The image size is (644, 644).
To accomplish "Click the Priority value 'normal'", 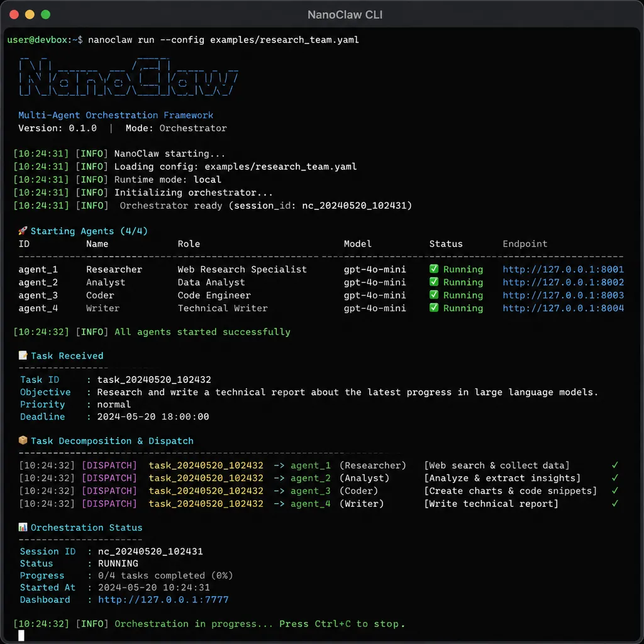I will click(114, 404).
